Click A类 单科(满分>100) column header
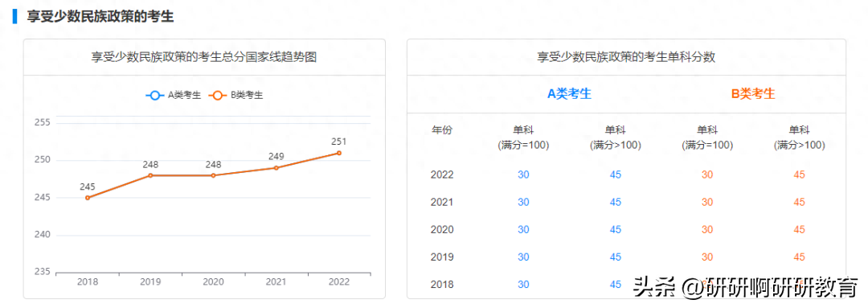Image resolution: width=868 pixels, height=308 pixels. coord(616,138)
